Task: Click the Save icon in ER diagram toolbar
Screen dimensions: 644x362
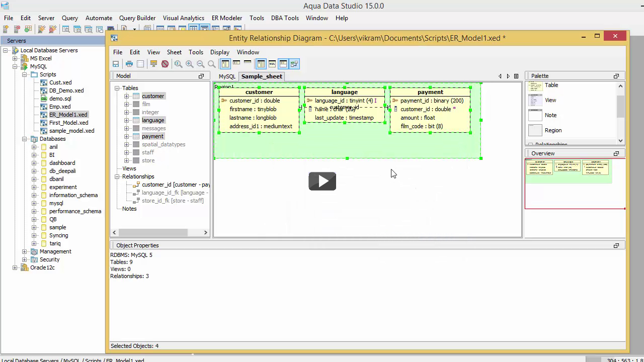Action: (116, 64)
